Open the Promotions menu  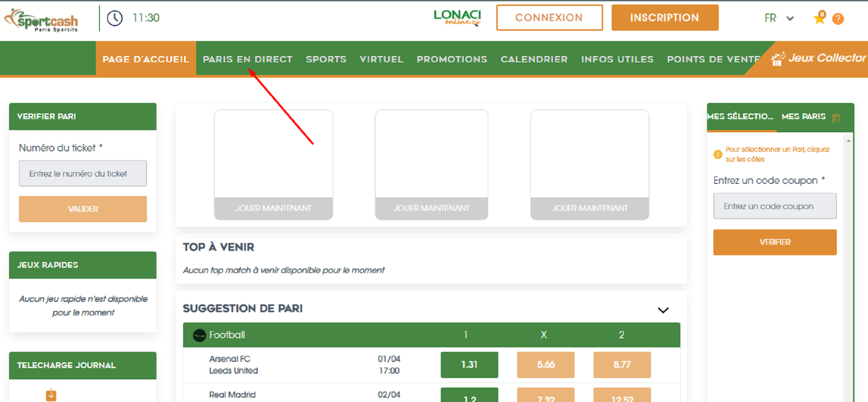click(452, 59)
